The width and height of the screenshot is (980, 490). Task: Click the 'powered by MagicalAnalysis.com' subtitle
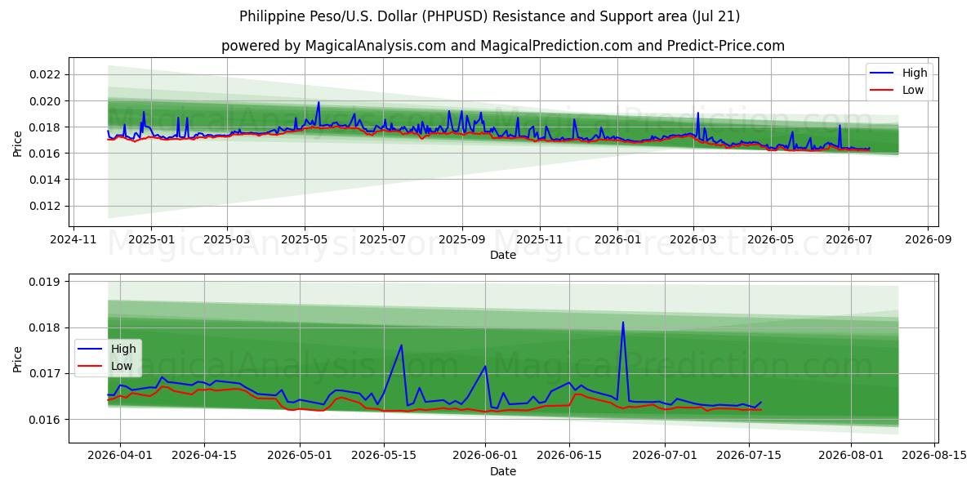(502, 46)
